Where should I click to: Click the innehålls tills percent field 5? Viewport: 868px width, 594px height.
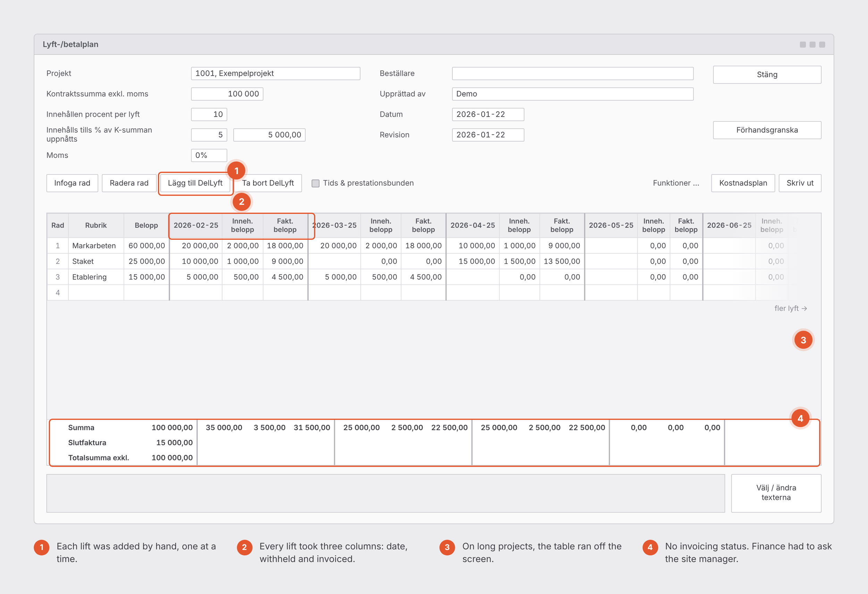[209, 135]
